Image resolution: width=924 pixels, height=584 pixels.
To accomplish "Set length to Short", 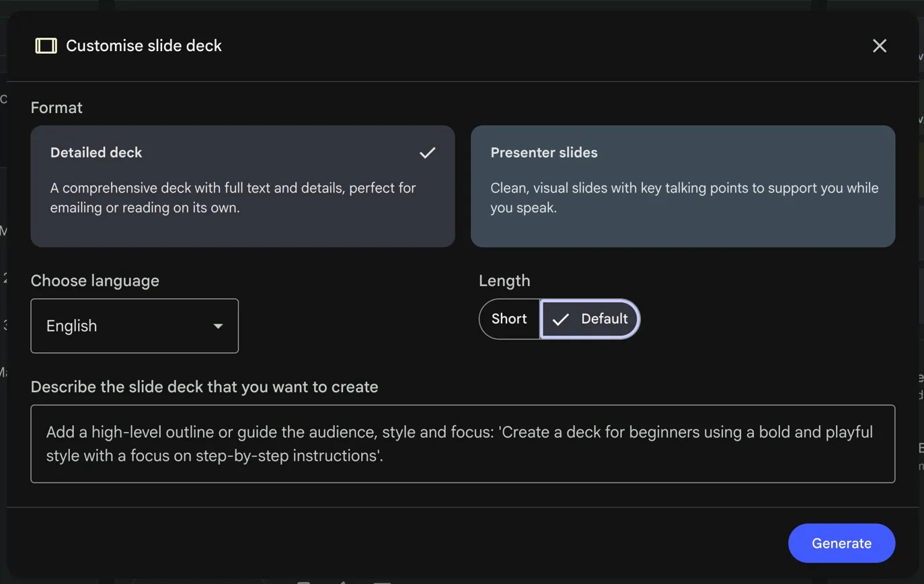I will pos(509,319).
